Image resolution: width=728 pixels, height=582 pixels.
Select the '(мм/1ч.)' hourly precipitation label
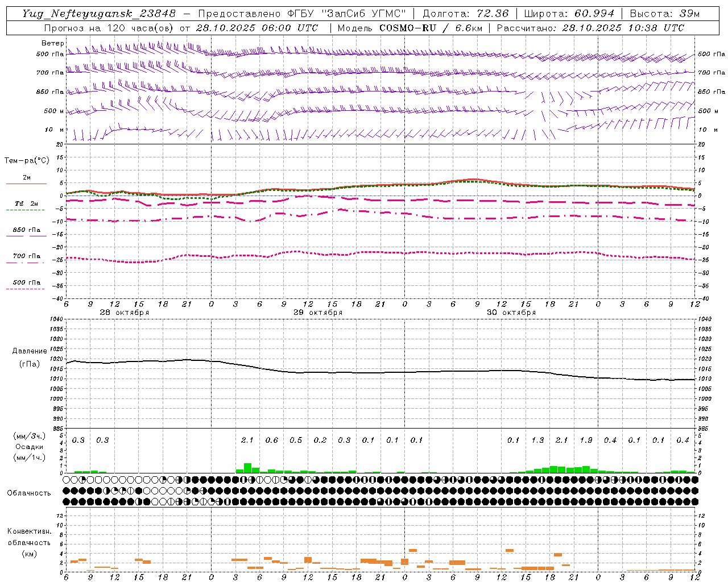[x=30, y=458]
